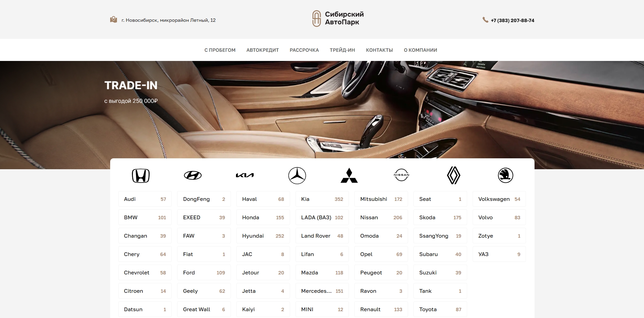Choose the Peugeot brand entry
The width and height of the screenshot is (644, 318).
(381, 272)
